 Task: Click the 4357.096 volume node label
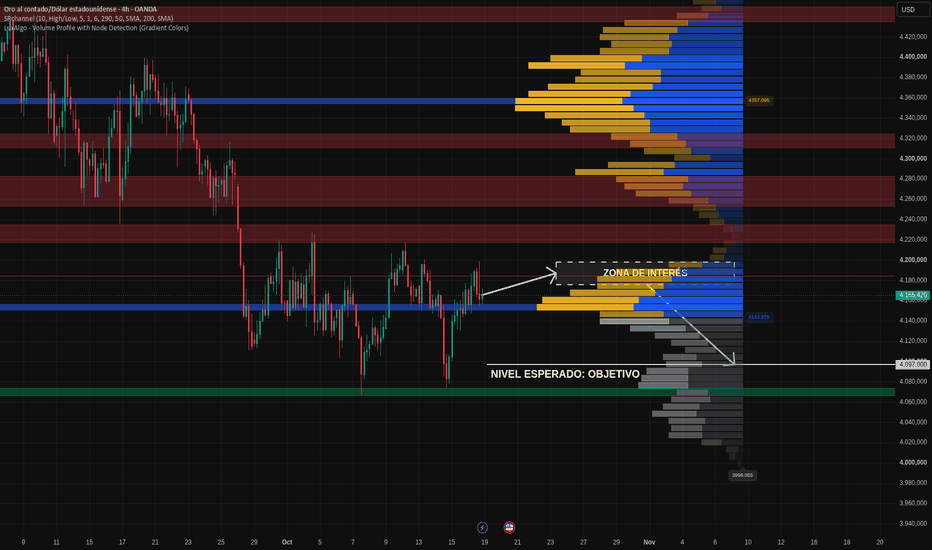tap(759, 100)
